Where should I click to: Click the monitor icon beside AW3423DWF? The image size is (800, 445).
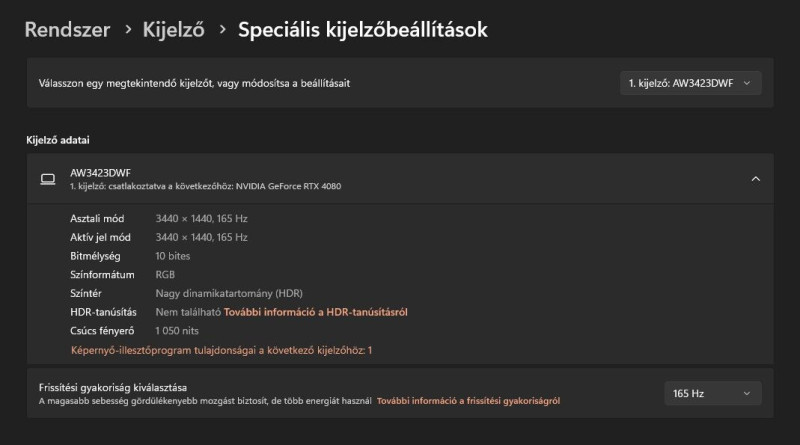48,179
